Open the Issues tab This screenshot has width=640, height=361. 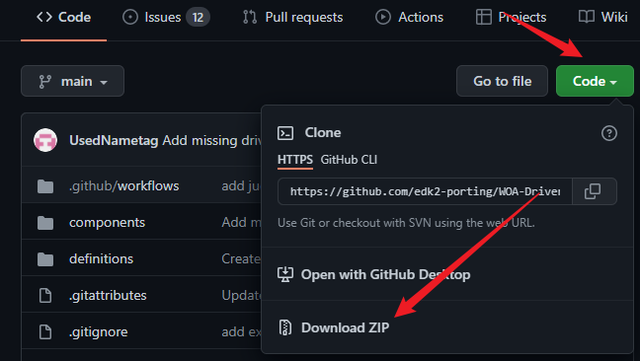click(x=165, y=18)
